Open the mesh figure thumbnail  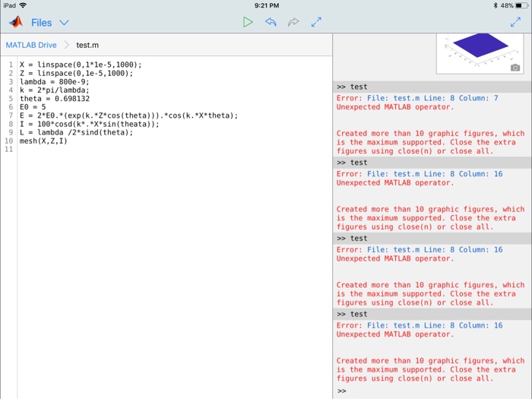[480, 53]
